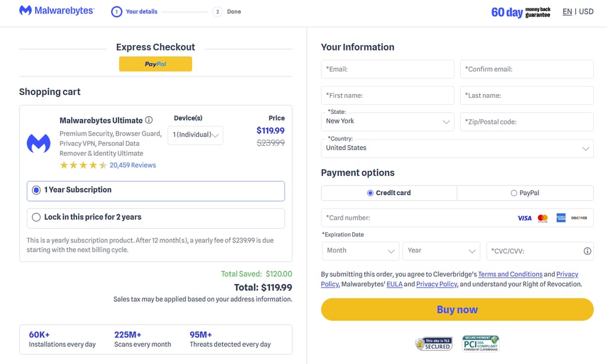Click 60K+ Installations every day stat
This screenshot has height=364, width=607.
62,339
